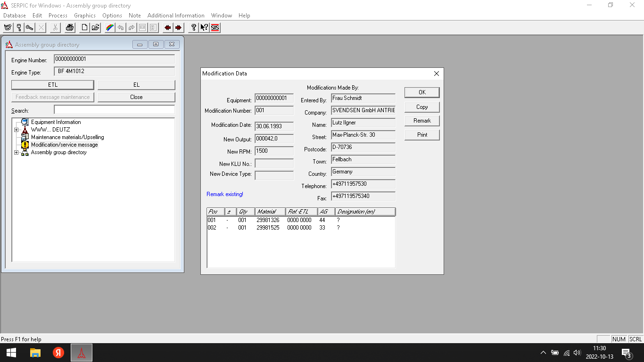This screenshot has height=362, width=644.
Task: Click into the Search input field
Action: pos(114,110)
